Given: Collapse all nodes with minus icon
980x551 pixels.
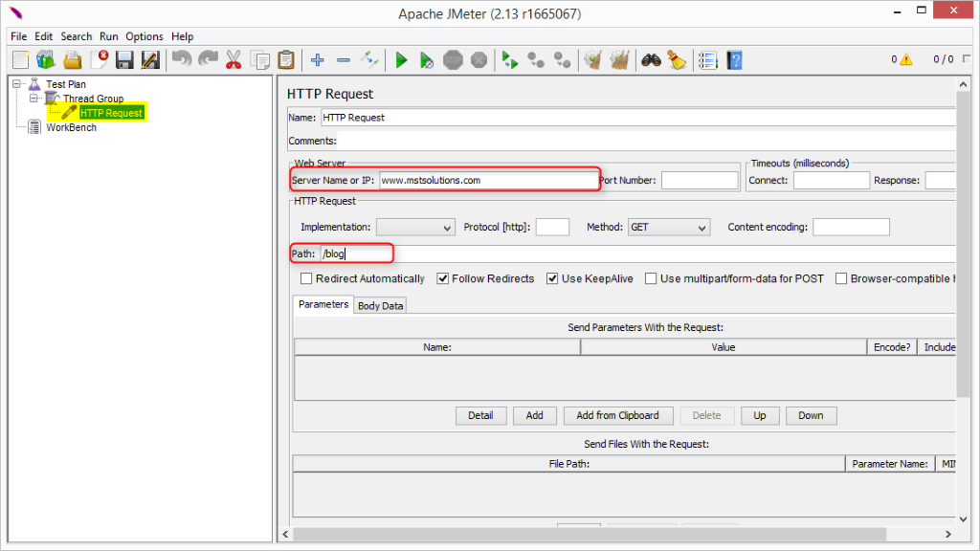Looking at the screenshot, I should tap(344, 60).
